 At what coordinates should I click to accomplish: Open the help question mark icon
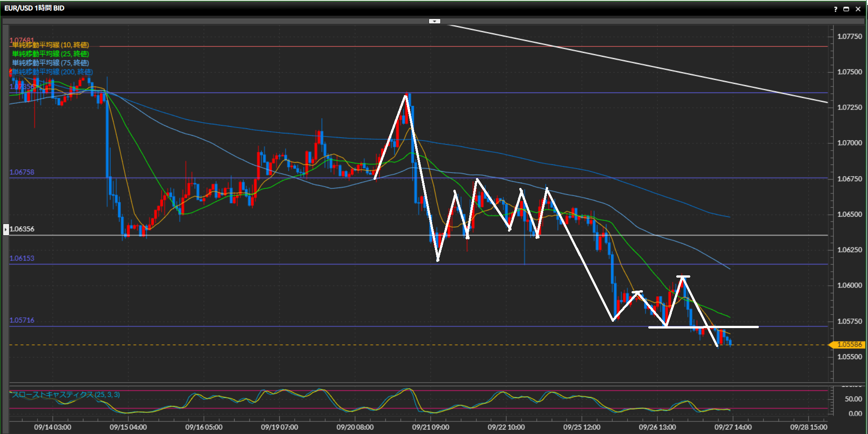pyautogui.click(x=836, y=9)
